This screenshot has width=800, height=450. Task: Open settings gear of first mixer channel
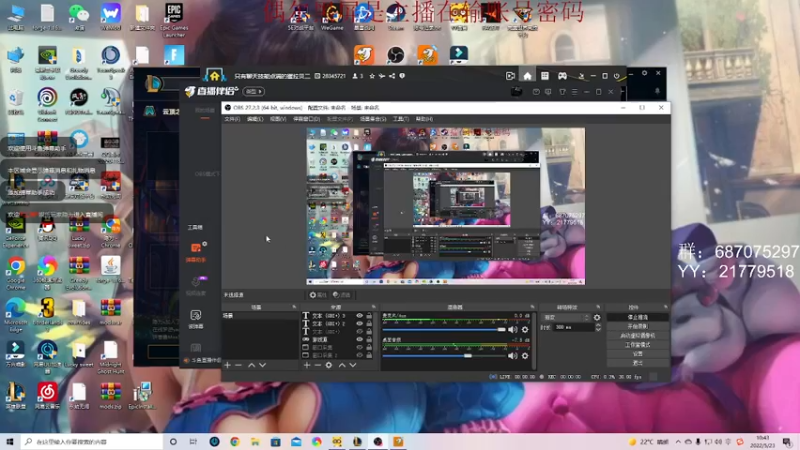coord(525,330)
